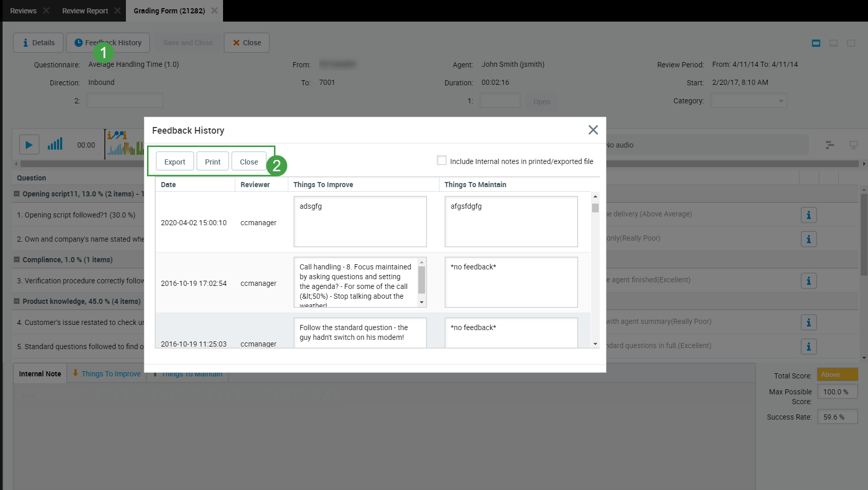
Task: Click the Print button
Action: (x=212, y=161)
